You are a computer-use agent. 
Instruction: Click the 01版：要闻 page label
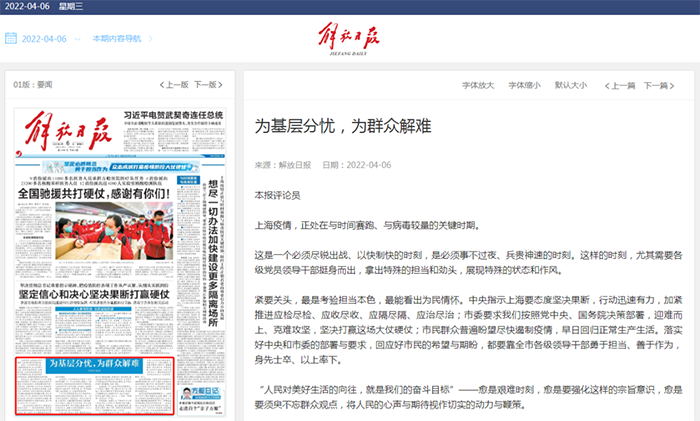[33, 85]
